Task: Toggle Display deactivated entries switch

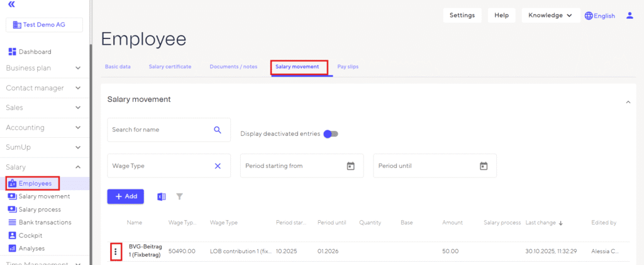Action: 331,134
